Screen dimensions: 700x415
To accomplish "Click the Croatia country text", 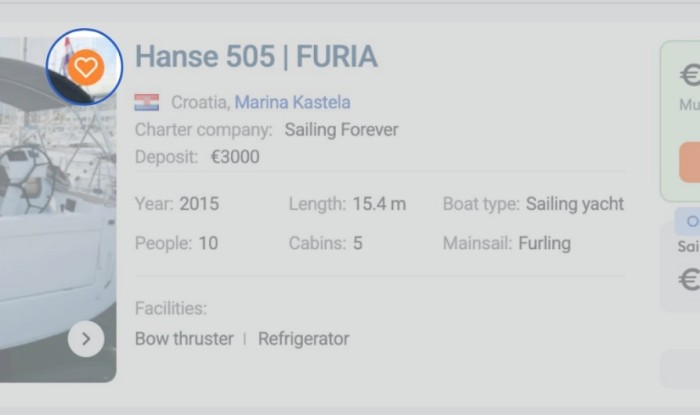I will 199,102.
